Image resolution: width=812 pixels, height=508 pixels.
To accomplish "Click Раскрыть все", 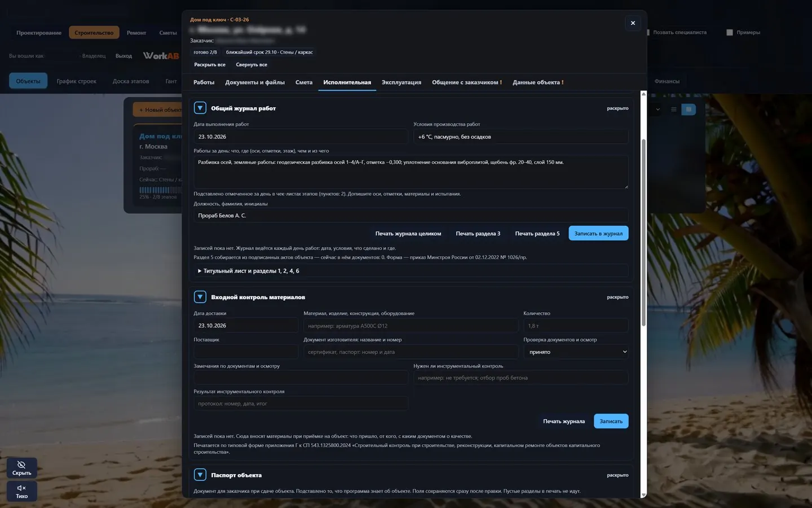I will 210,64.
